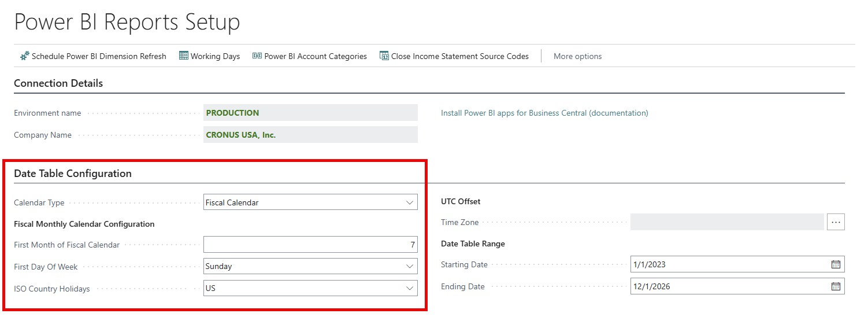Click the Working Days calendar icon
Viewport: 868px width, 317px height.
[184, 56]
